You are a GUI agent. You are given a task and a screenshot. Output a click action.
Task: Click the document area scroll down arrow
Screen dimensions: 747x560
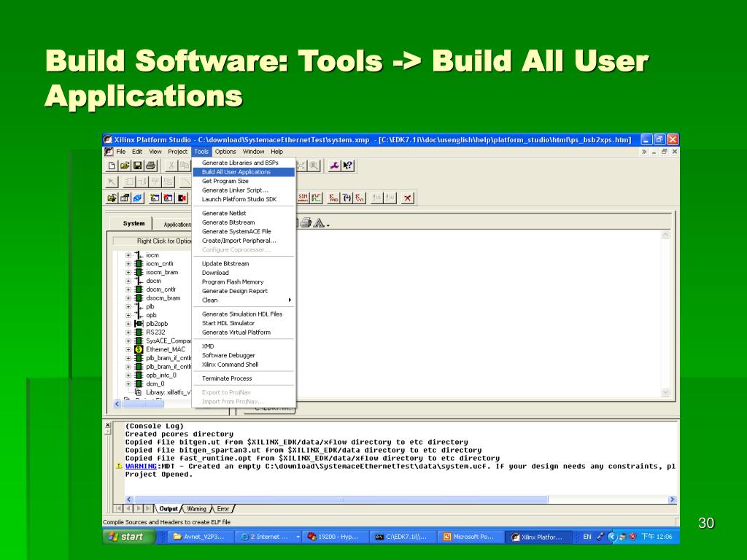pyautogui.click(x=665, y=392)
